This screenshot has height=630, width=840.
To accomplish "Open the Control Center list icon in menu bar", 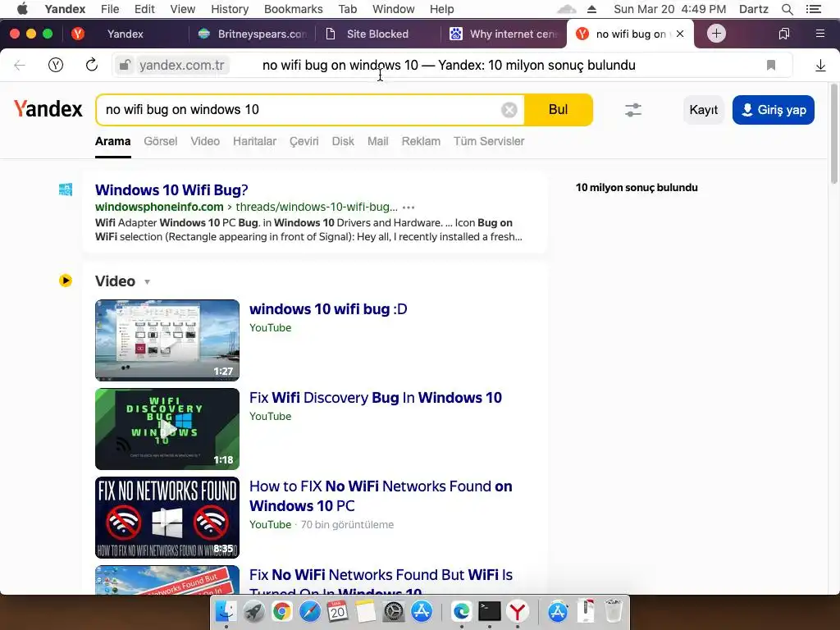I will point(814,9).
